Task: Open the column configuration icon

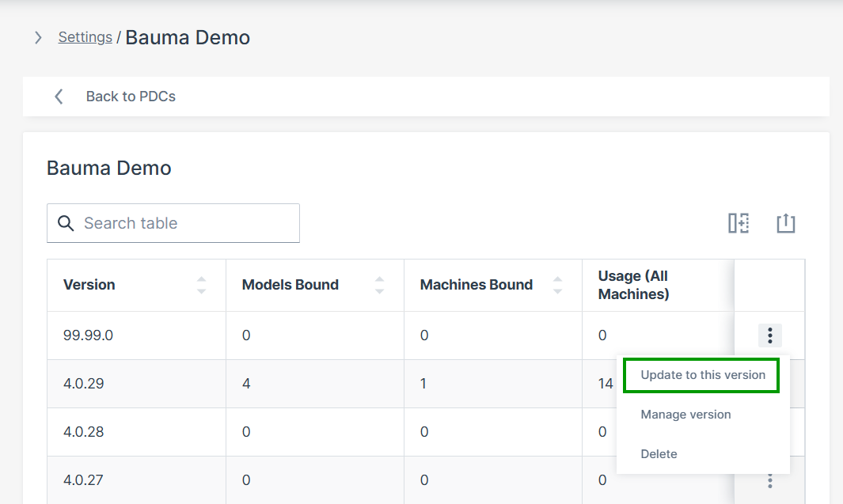Action: (739, 223)
